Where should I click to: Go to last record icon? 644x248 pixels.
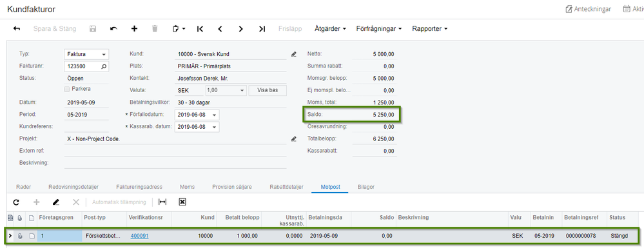262,29
